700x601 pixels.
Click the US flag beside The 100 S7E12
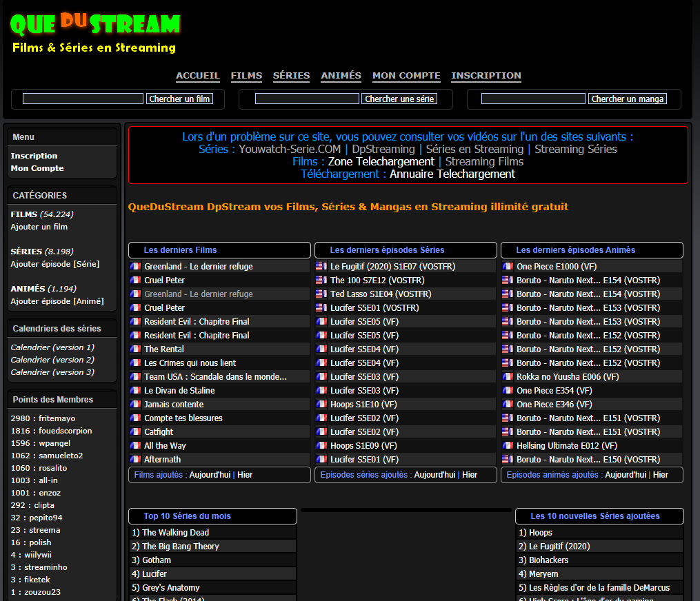(321, 281)
